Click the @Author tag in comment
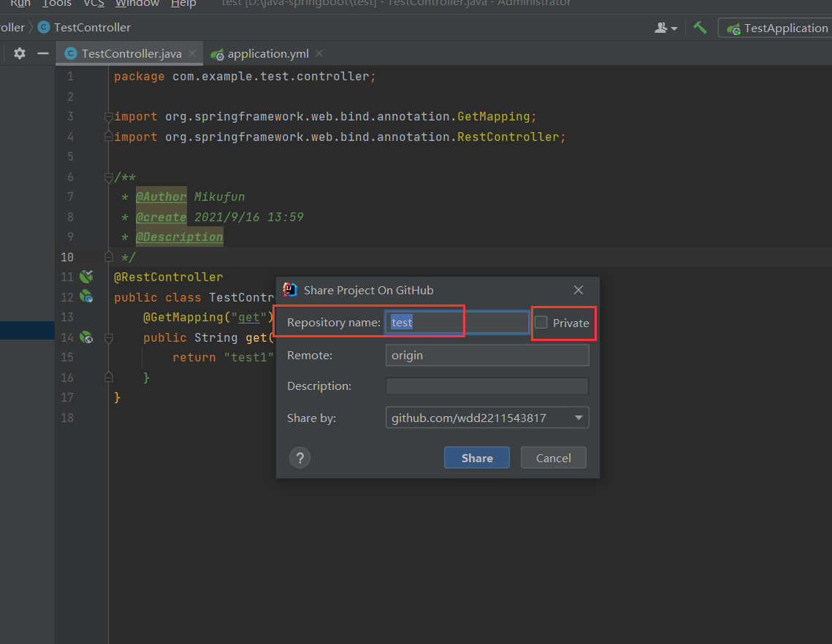Image resolution: width=832 pixels, height=644 pixels. (161, 197)
